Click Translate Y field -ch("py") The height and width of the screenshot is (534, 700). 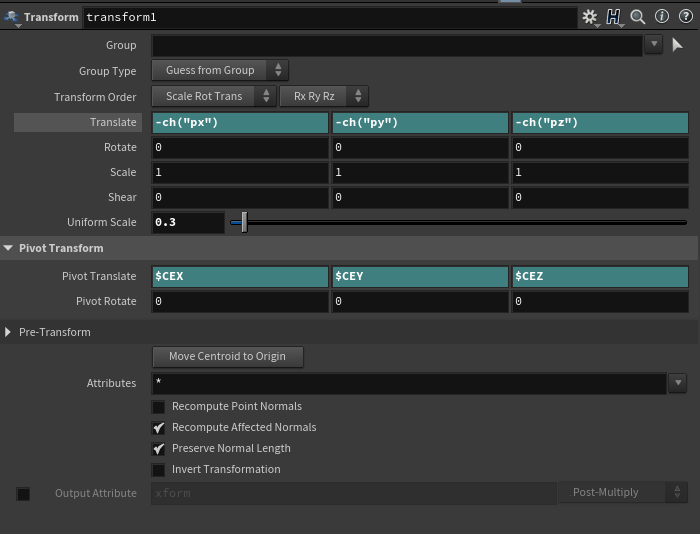pyautogui.click(x=420, y=123)
